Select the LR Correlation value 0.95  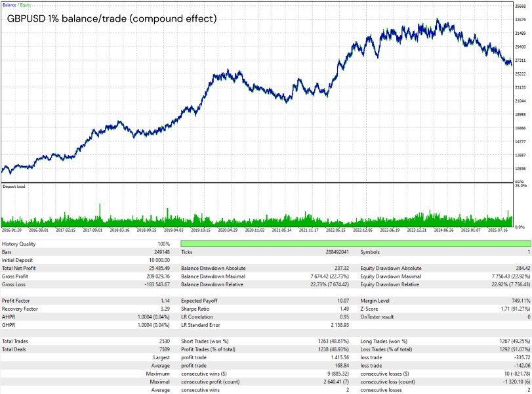[344, 317]
